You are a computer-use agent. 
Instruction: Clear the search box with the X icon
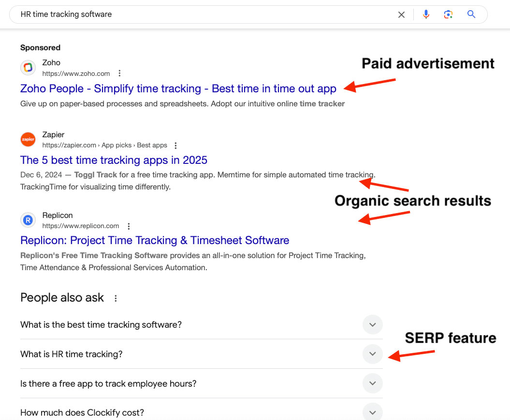[x=401, y=14]
